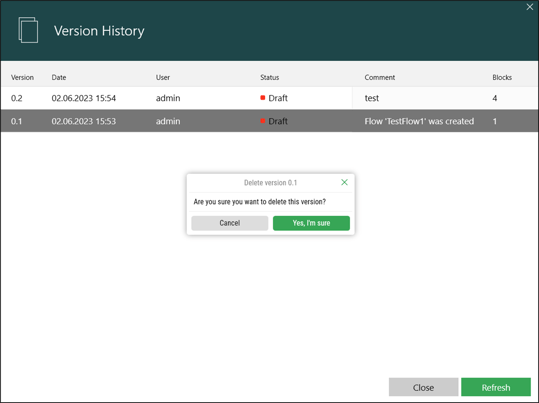Close the Version History window with X
The height and width of the screenshot is (403, 539).
(x=530, y=7)
